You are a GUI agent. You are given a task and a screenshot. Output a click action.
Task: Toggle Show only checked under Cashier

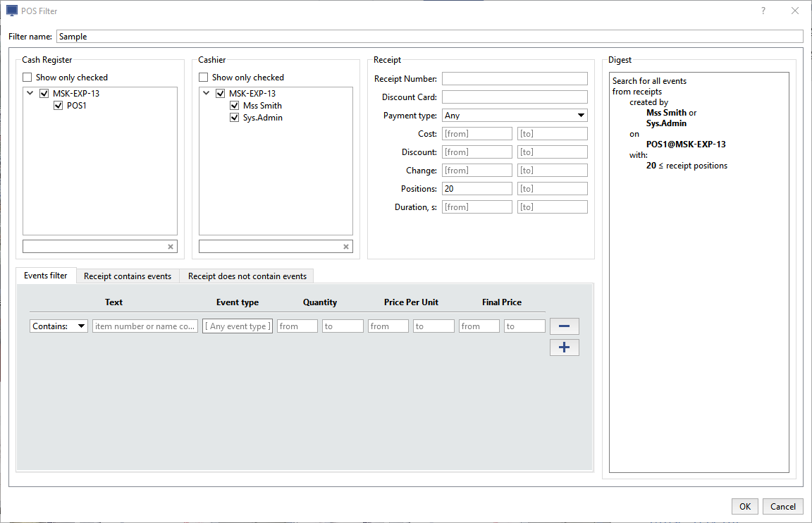[x=204, y=78]
